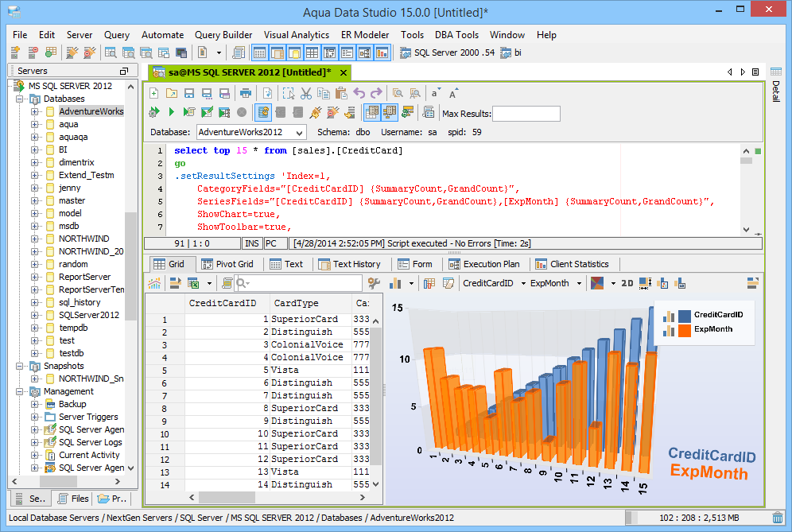Click the blue CreditCardID legend color swatch
792x532 pixels.
[685, 316]
